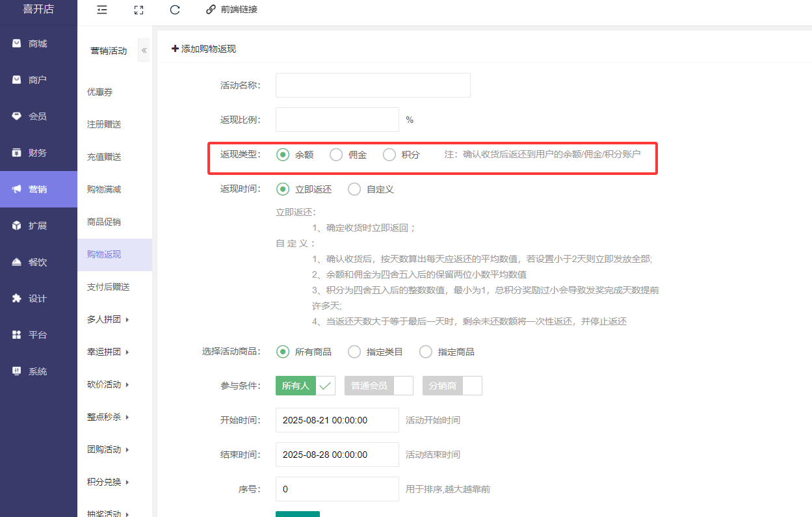812x517 pixels.
Task: Open the 扩展 cube icon
Action: tap(17, 226)
